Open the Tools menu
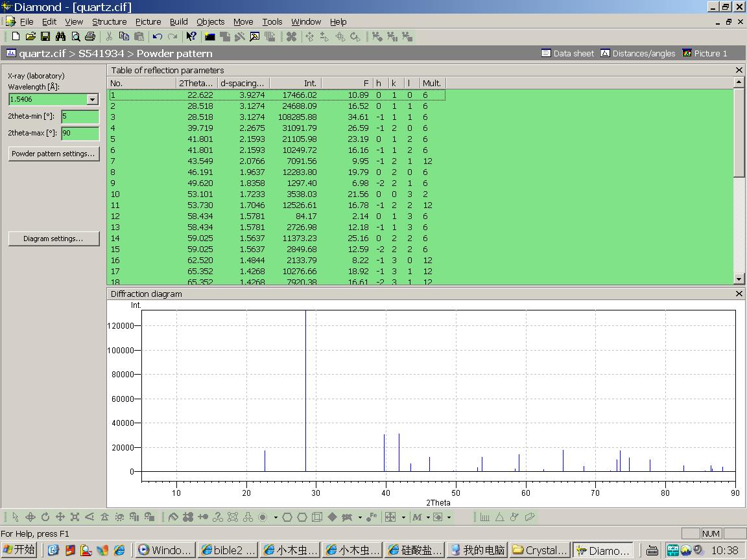The height and width of the screenshot is (560, 747). click(x=272, y=21)
